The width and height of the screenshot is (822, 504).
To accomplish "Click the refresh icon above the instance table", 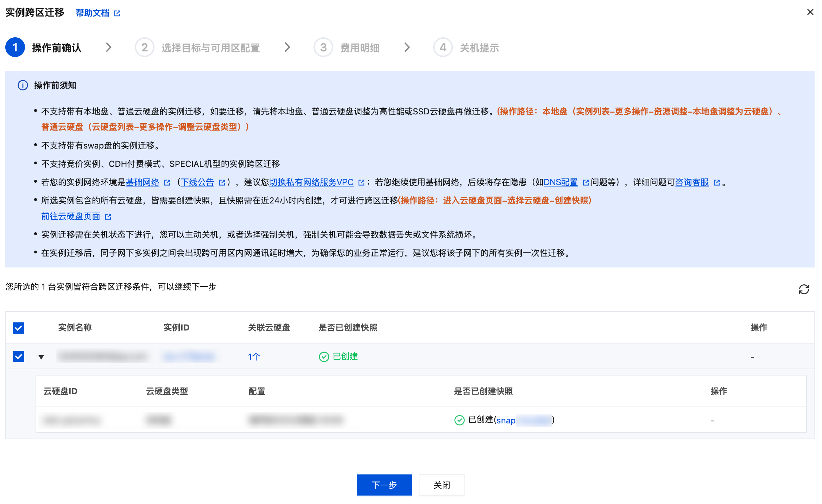I will pos(804,289).
